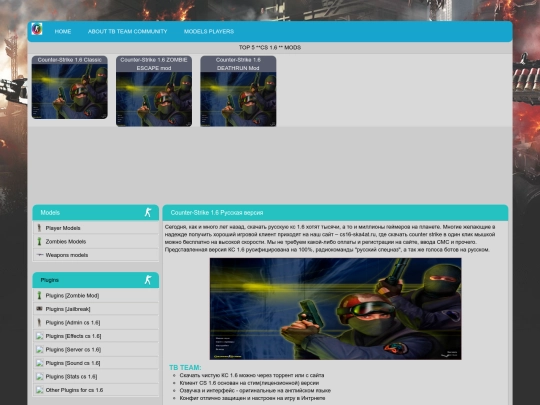540x405 pixels.
Task: Open Plugins [Effects cs 1.6] link
Action: [x=73, y=336]
